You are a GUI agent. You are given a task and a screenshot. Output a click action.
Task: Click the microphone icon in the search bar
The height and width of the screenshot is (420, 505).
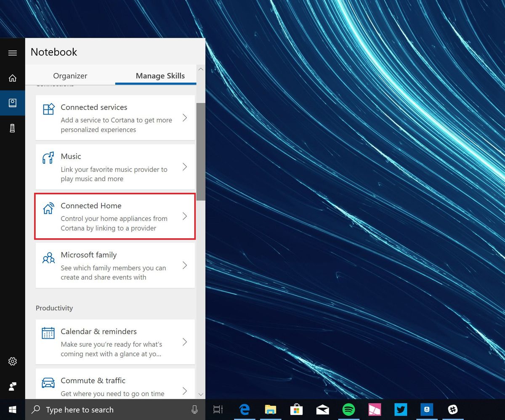pyautogui.click(x=194, y=409)
